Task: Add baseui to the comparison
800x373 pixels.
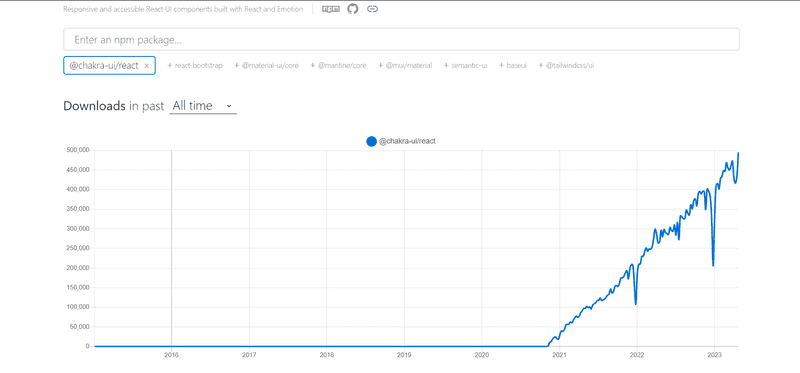Action: pos(513,66)
